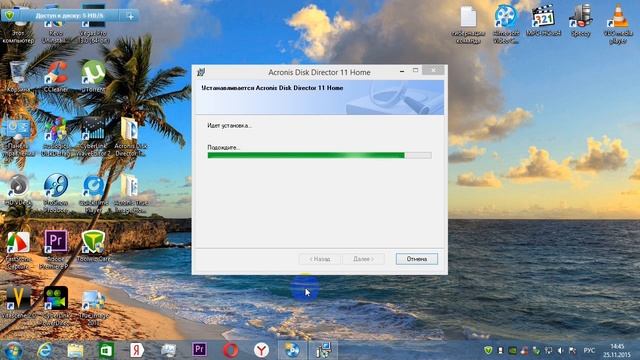Click the 'Подождите...' label above progress bar
Screen dimensions: 640x360
pyautogui.click(x=223, y=147)
